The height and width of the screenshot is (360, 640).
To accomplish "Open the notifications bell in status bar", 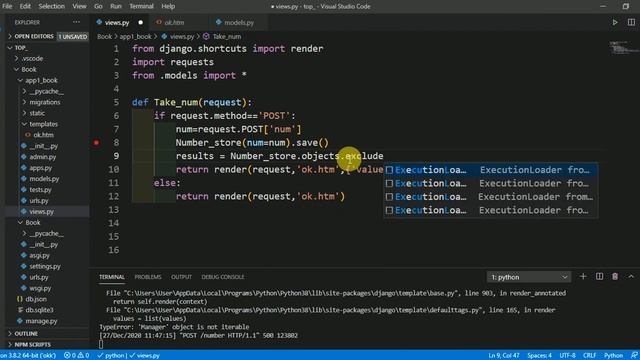I will tap(634, 356).
